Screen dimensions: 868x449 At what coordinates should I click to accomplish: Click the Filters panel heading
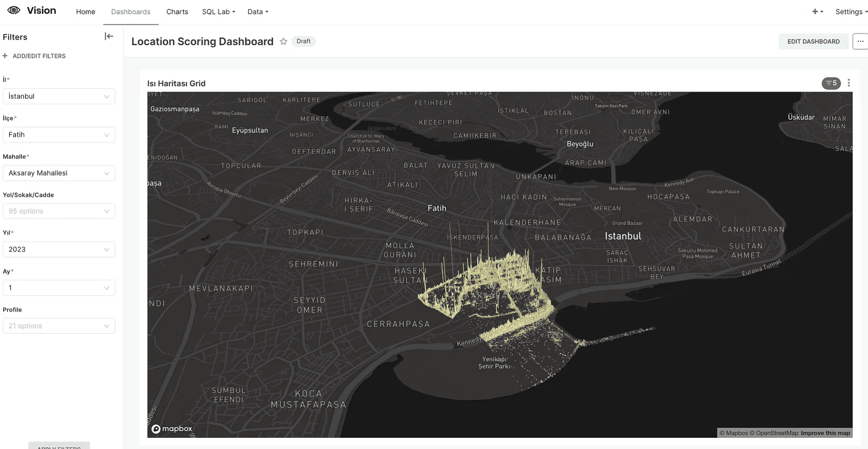(x=15, y=37)
